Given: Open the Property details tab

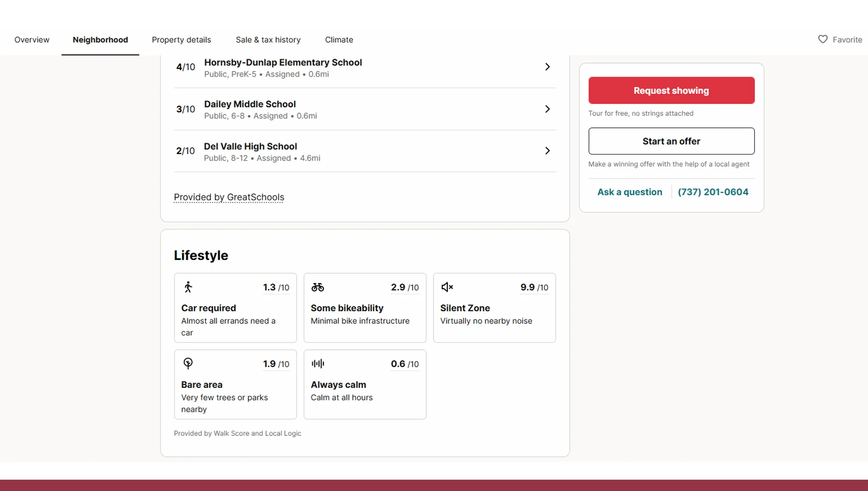Looking at the screenshot, I should 181,40.
